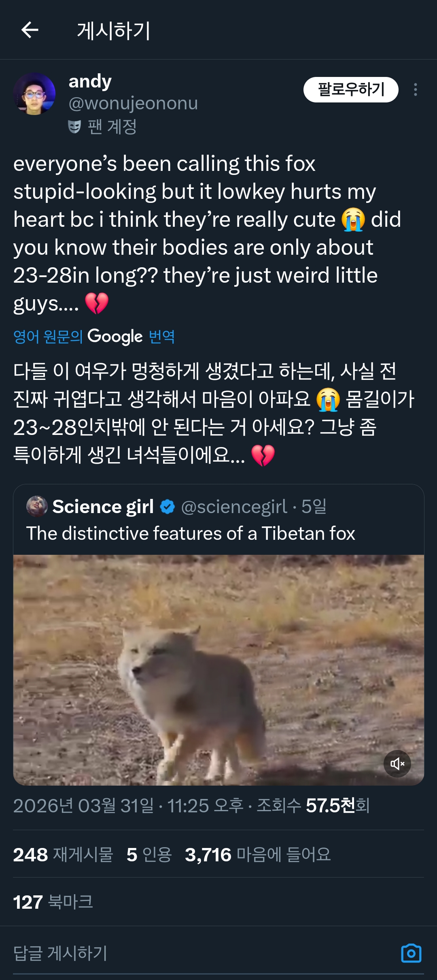View the 248 재게시물 reposts list
437x980 pixels.
coord(63,854)
